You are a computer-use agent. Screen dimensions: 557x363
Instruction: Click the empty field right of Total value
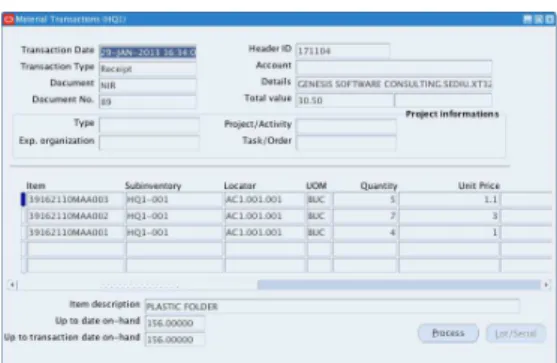(443, 101)
